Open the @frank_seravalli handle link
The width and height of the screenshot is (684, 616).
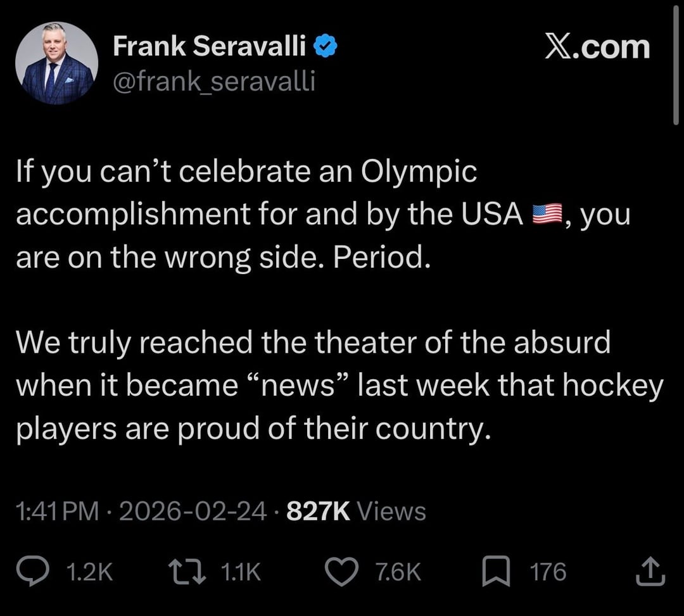(x=213, y=81)
